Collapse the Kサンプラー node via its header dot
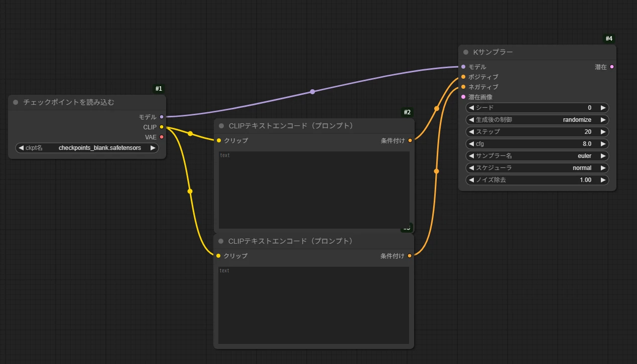 (x=466, y=52)
